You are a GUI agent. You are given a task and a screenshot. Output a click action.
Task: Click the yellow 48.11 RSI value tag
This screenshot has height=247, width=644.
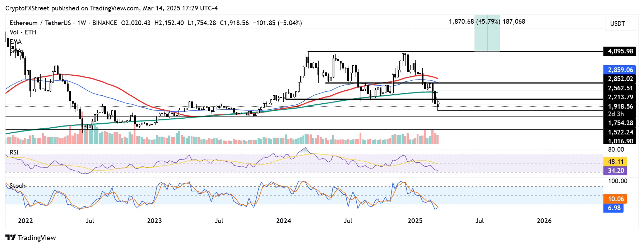[615, 162]
